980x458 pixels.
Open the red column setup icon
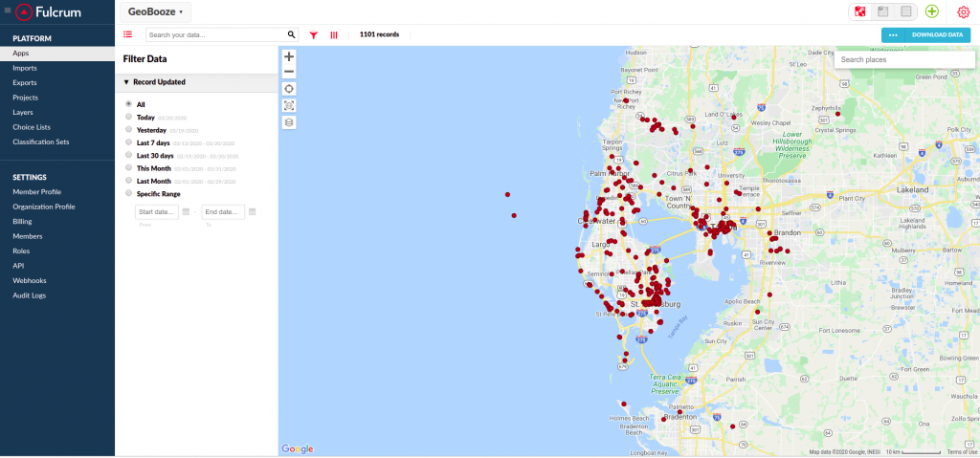point(334,35)
